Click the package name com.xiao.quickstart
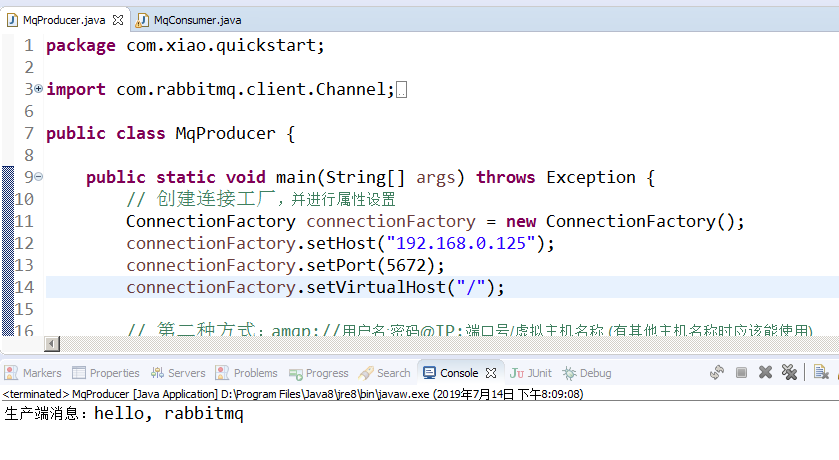The height and width of the screenshot is (460, 839). (220, 45)
